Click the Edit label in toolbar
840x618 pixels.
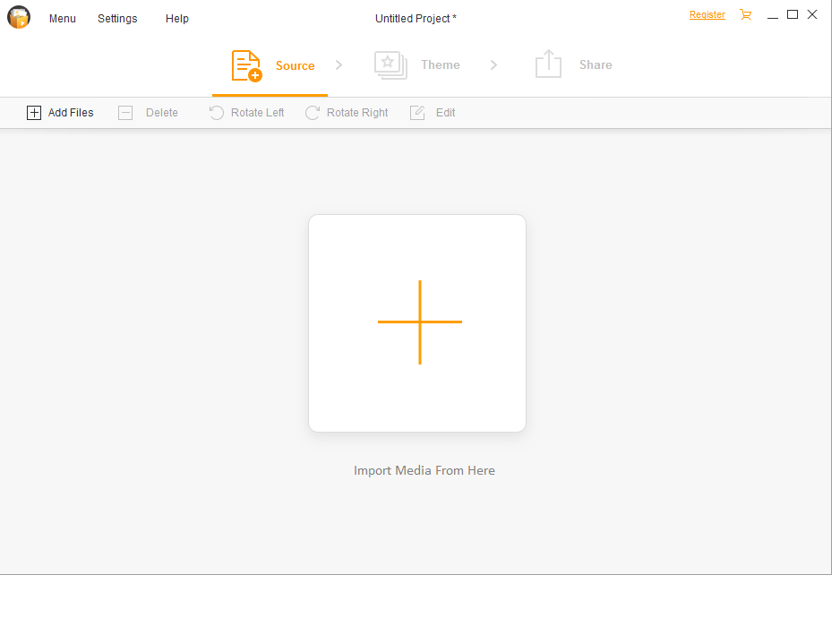(x=446, y=113)
